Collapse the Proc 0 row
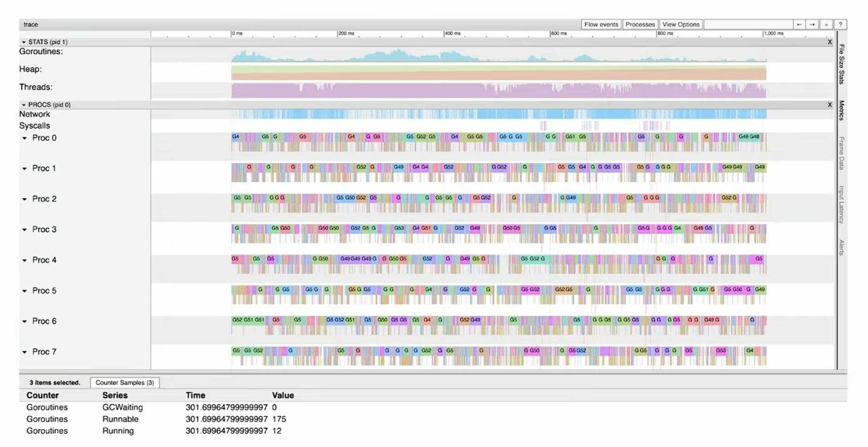Image resolution: width=868 pixels, height=447 pixels. pyautogui.click(x=24, y=138)
